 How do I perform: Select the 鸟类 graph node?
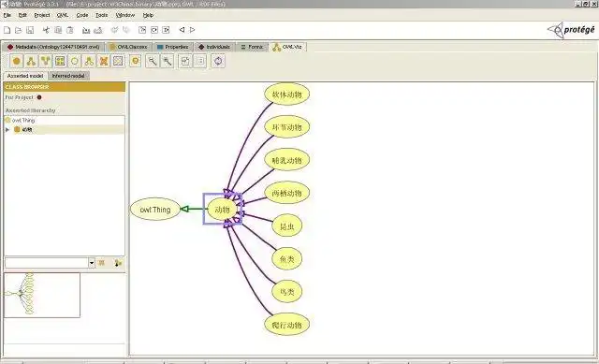point(287,292)
